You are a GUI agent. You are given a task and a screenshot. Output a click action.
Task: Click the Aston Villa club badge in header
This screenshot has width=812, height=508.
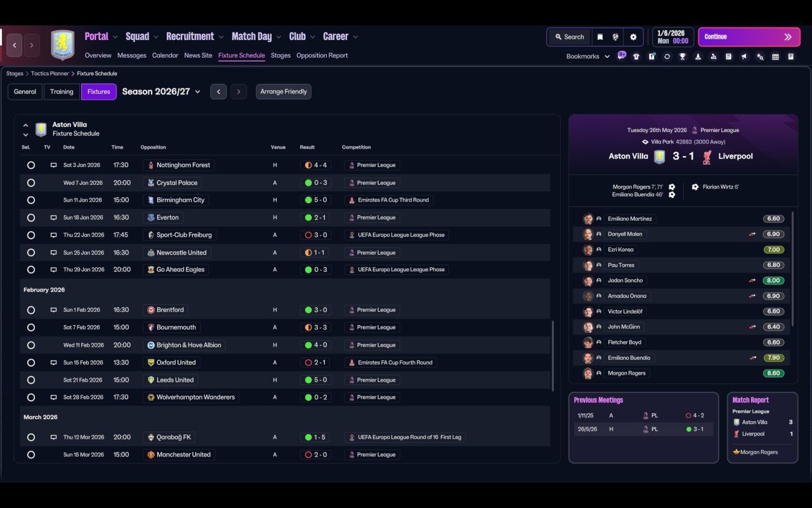63,45
